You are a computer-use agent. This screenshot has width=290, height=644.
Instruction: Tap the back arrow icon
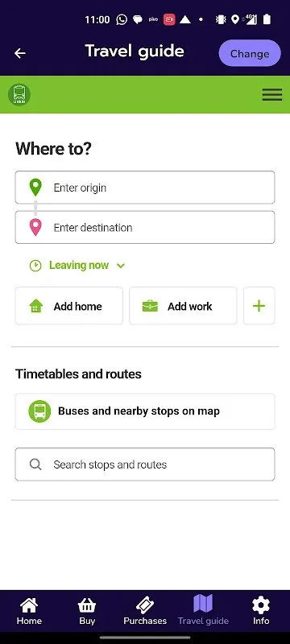click(19, 53)
